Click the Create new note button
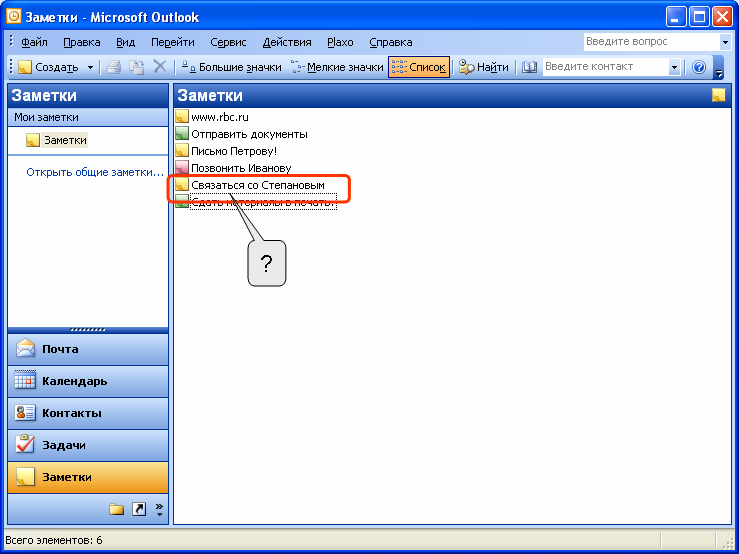This screenshot has height=554, width=739. pyautogui.click(x=49, y=67)
